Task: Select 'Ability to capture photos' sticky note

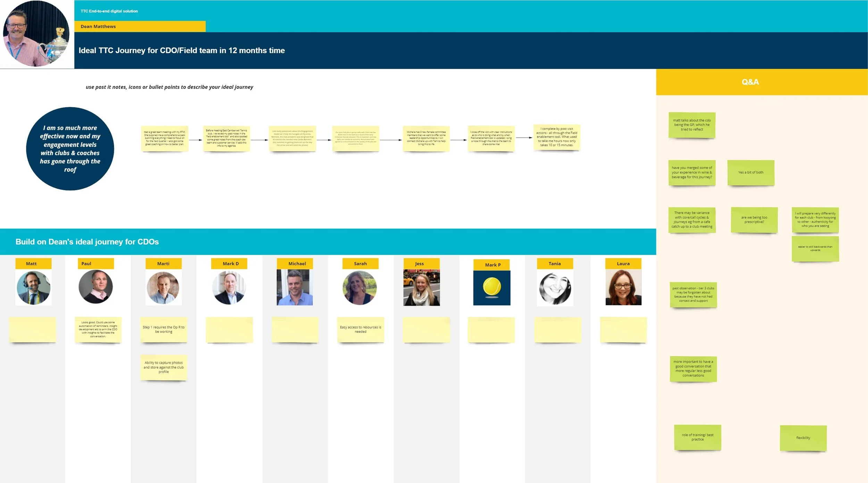Action: [x=164, y=367]
